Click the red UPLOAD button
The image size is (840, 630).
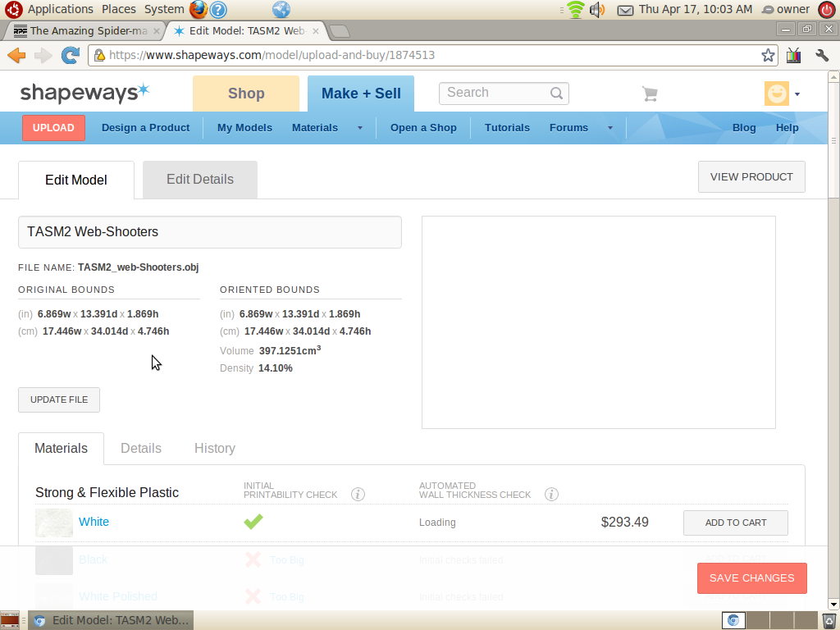coord(53,128)
